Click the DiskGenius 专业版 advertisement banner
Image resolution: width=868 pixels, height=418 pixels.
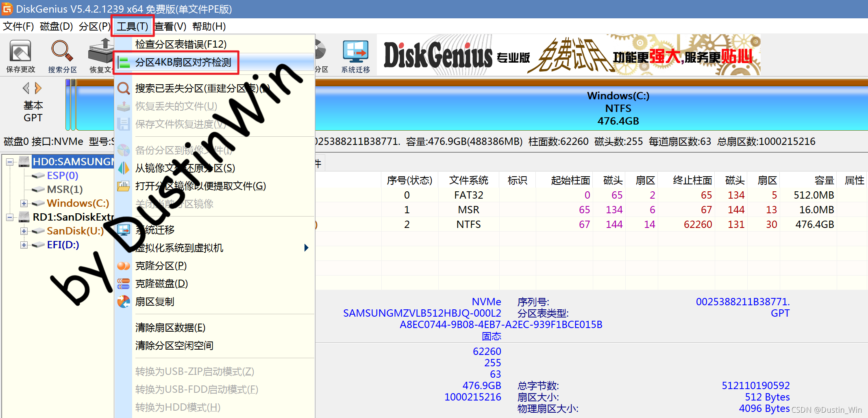[569, 55]
